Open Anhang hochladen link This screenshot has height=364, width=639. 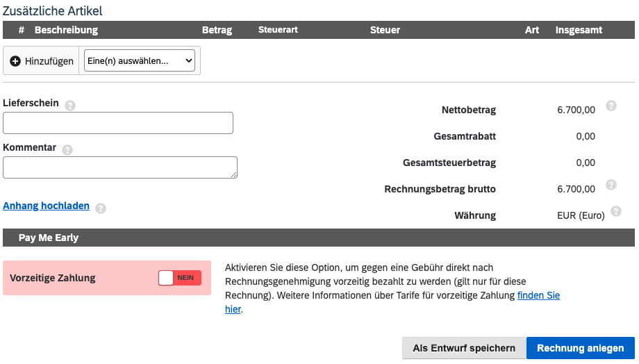tap(46, 206)
